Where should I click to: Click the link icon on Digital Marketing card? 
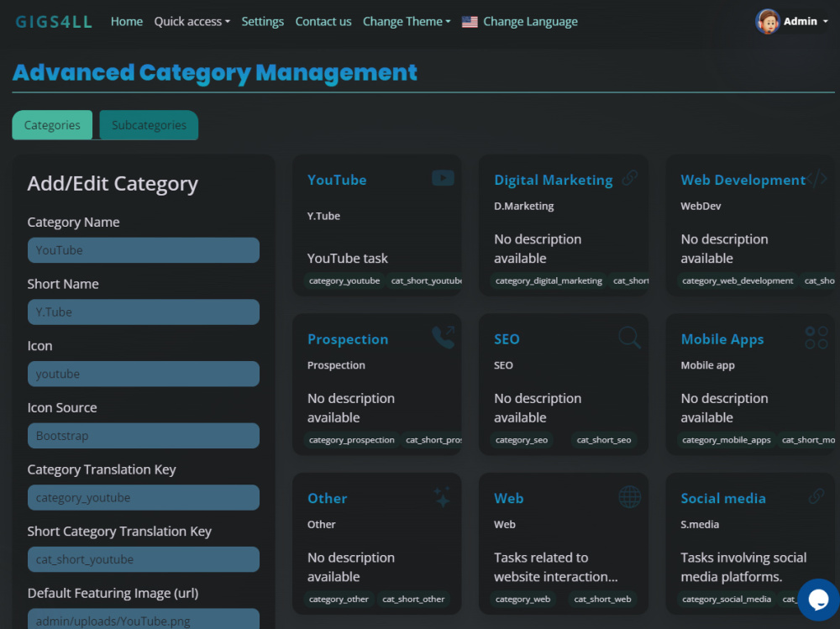click(x=629, y=178)
